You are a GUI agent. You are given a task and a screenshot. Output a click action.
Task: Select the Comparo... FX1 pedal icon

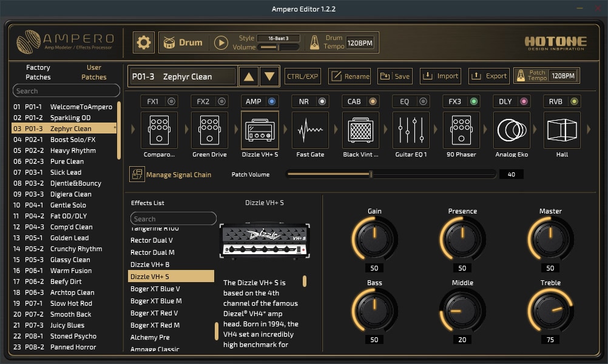(159, 130)
